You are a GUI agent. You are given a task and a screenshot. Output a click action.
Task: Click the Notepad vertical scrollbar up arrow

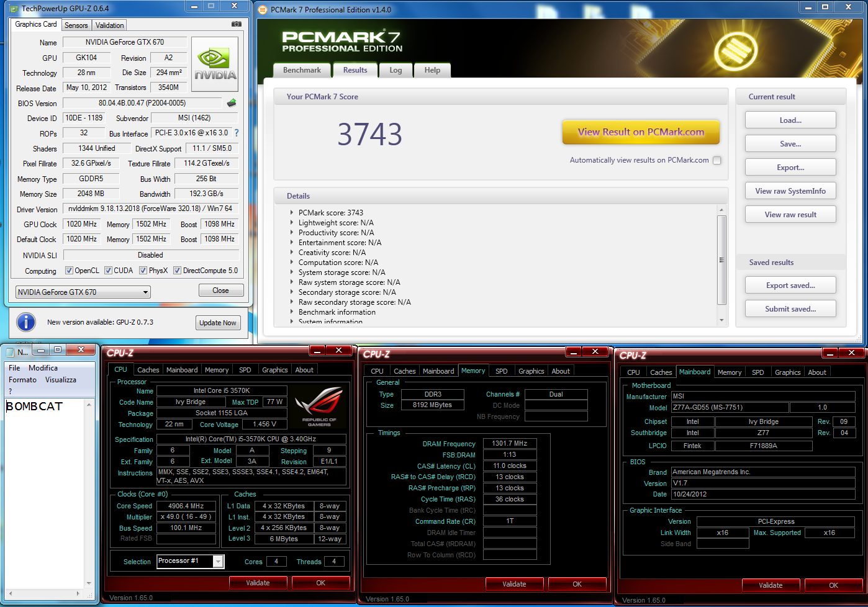click(89, 405)
